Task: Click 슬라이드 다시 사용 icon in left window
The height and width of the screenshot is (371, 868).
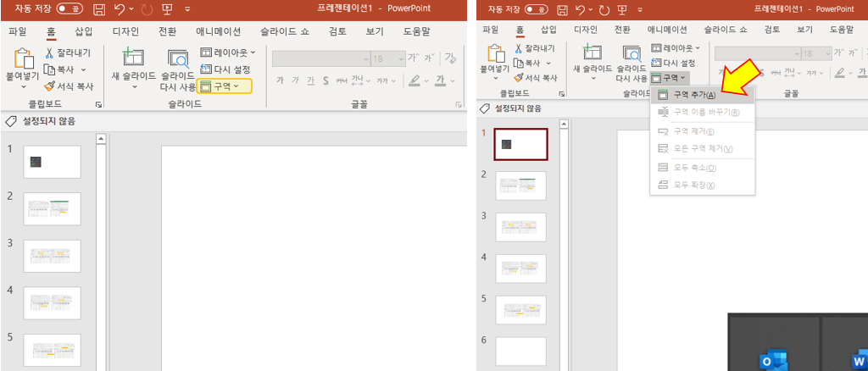Action: point(178,59)
